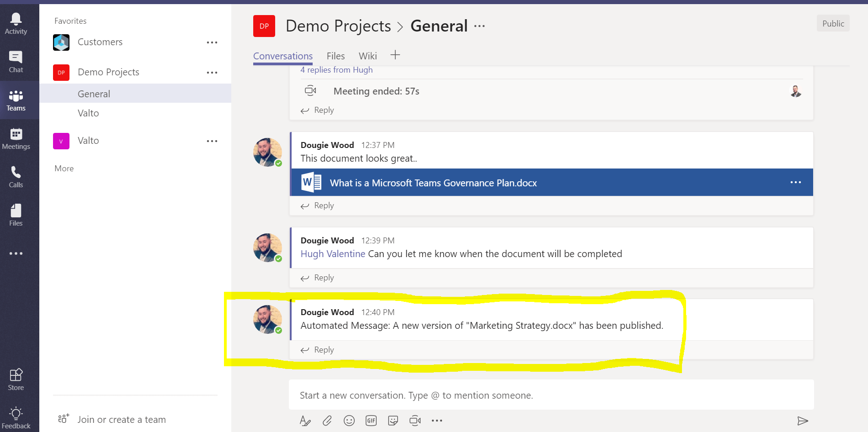This screenshot has width=868, height=432.
Task: Open the emoji picker
Action: click(x=349, y=421)
